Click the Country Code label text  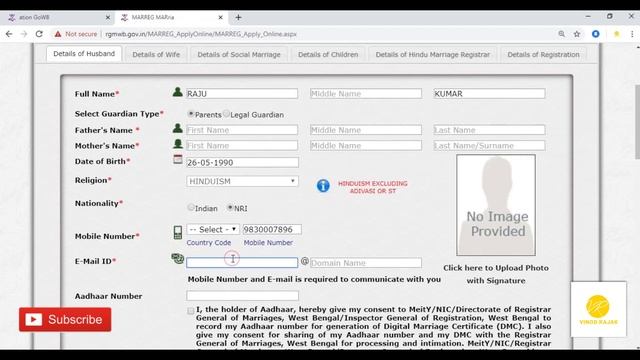pyautogui.click(x=209, y=242)
